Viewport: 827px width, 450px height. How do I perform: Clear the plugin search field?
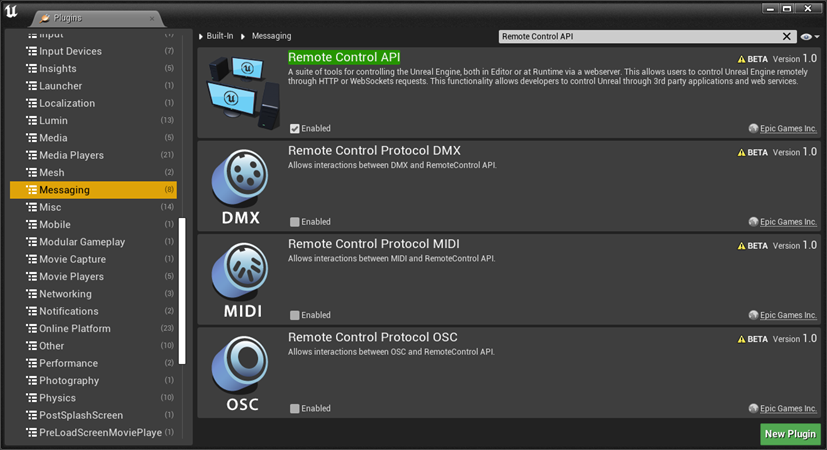pyautogui.click(x=786, y=36)
